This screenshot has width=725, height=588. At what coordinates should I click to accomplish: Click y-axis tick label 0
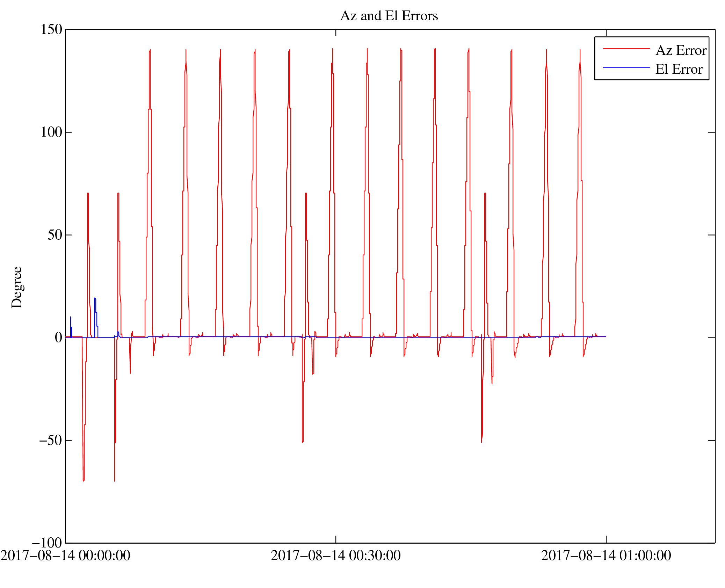pyautogui.click(x=59, y=337)
